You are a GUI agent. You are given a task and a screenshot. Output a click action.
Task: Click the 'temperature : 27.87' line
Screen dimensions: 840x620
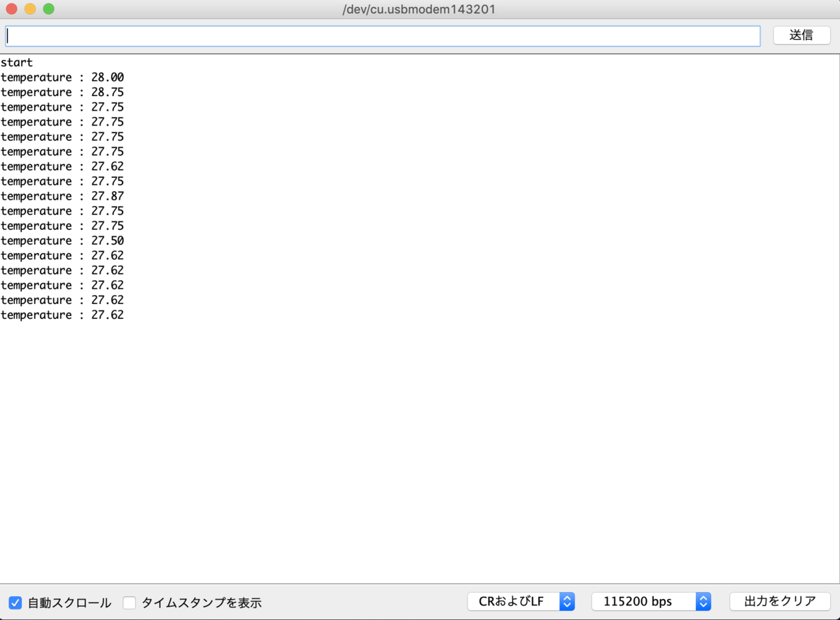(62, 196)
